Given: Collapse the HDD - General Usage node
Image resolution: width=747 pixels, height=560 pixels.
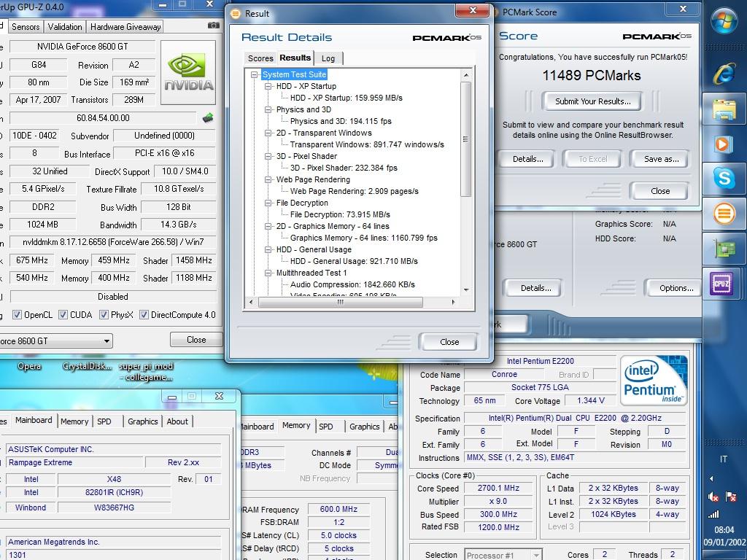Looking at the screenshot, I should click(268, 249).
